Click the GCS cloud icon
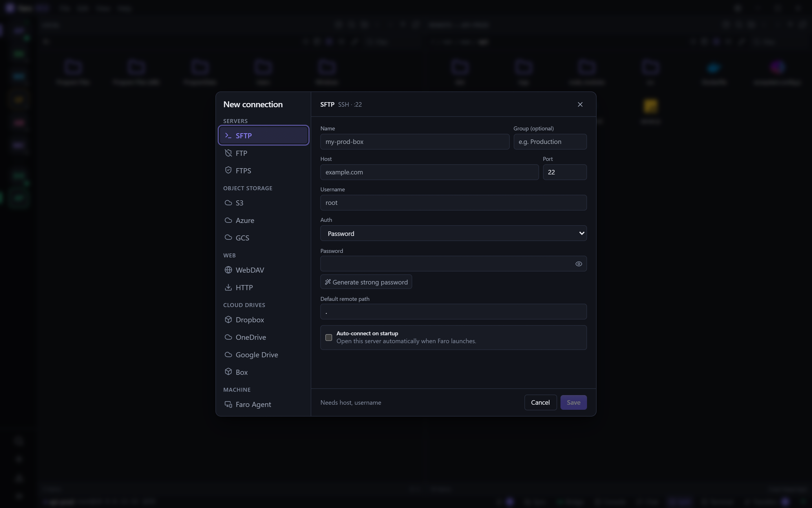The image size is (812, 508). tap(228, 238)
